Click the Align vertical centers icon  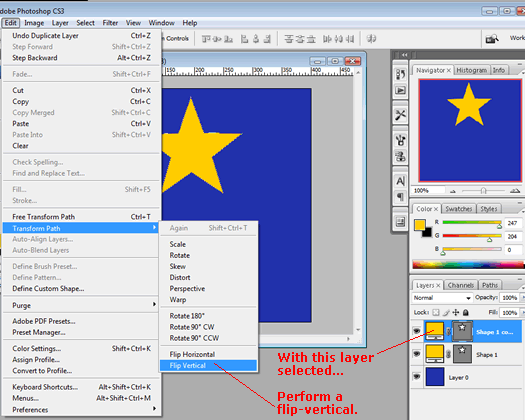217,39
